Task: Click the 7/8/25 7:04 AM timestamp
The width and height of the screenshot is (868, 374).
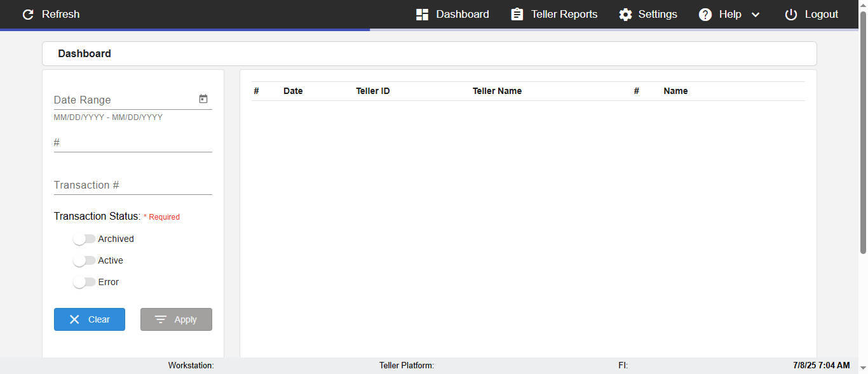Action: (821, 365)
